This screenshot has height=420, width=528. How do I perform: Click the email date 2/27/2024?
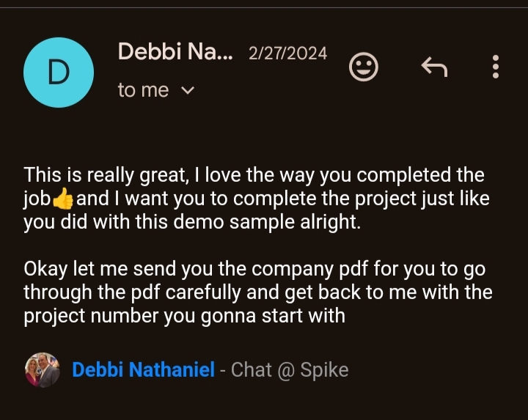point(287,54)
